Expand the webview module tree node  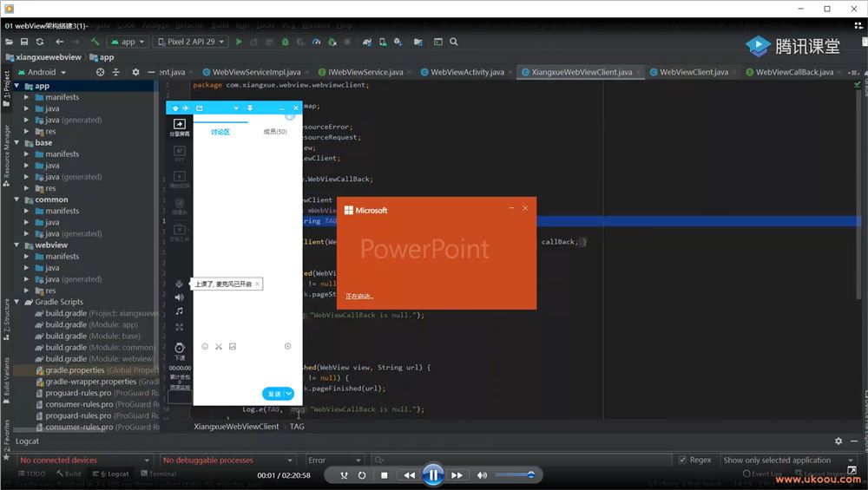point(17,245)
